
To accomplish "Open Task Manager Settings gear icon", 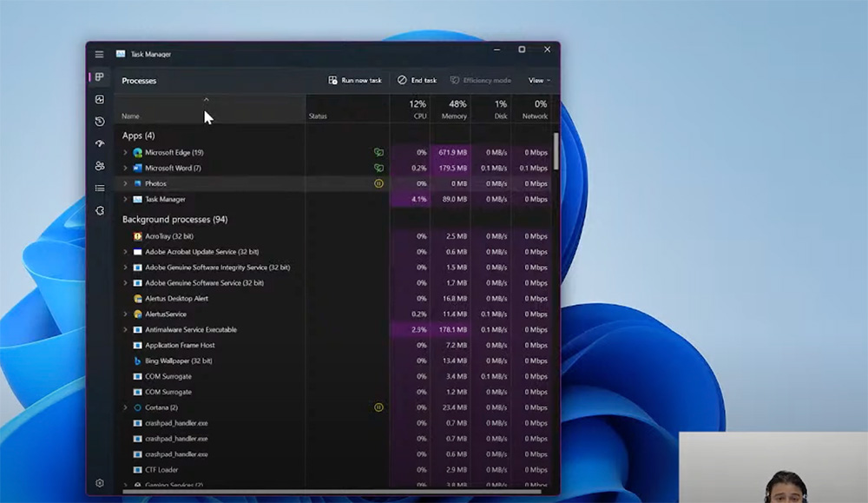I will [100, 483].
